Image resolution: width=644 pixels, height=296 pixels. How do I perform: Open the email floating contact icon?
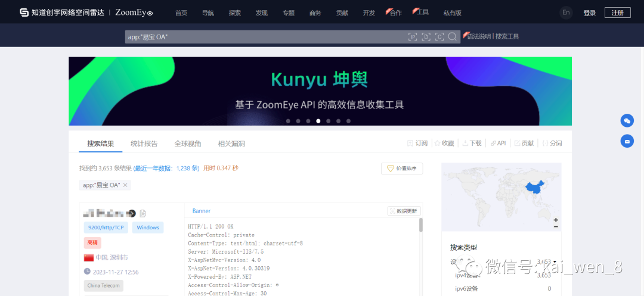pyautogui.click(x=627, y=141)
